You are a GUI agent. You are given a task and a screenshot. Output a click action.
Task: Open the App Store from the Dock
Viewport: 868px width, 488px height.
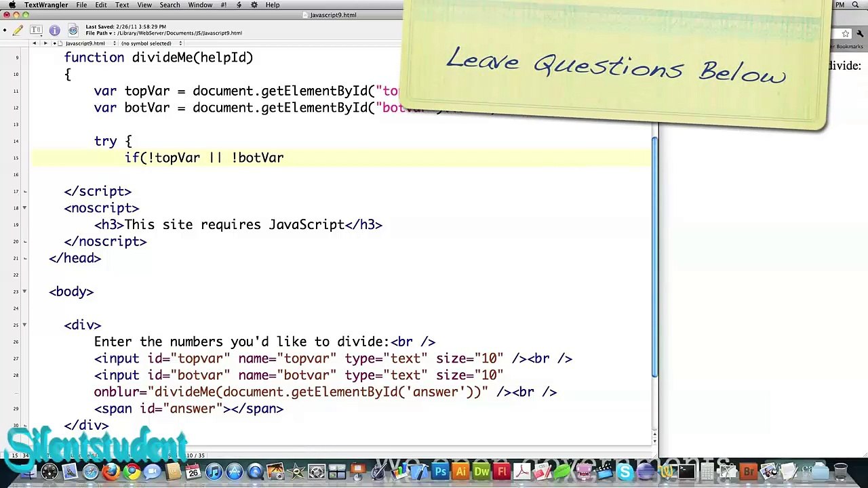(x=235, y=472)
